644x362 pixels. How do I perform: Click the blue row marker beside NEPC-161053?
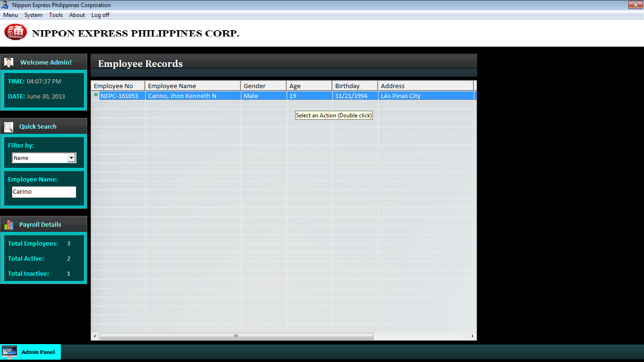pyautogui.click(x=96, y=95)
